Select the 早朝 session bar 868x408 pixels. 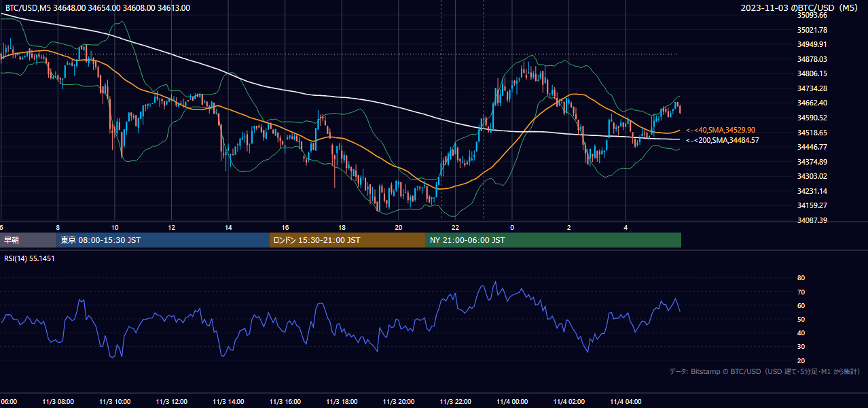tap(29, 240)
